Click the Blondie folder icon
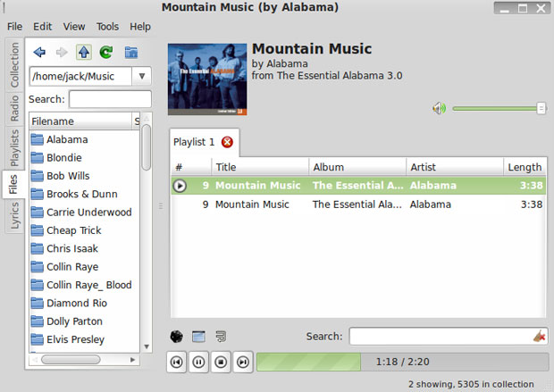The width and height of the screenshot is (554, 392). 38,158
